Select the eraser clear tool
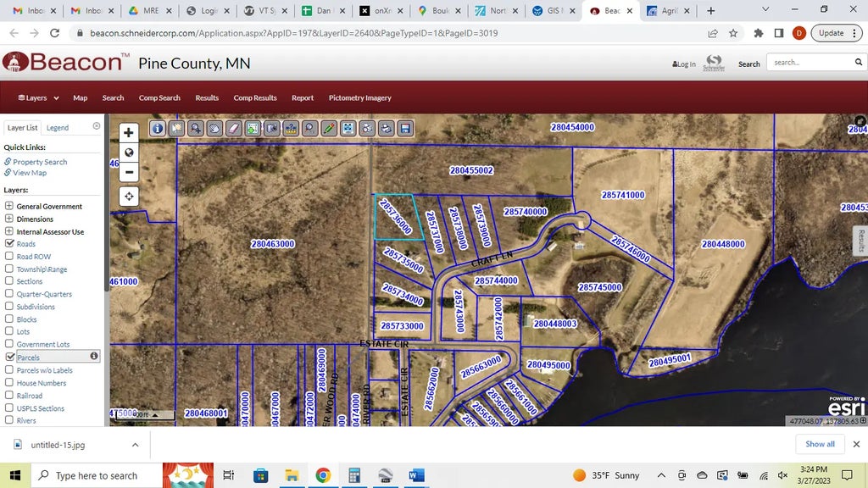Image resolution: width=868 pixels, height=488 pixels. [x=233, y=129]
